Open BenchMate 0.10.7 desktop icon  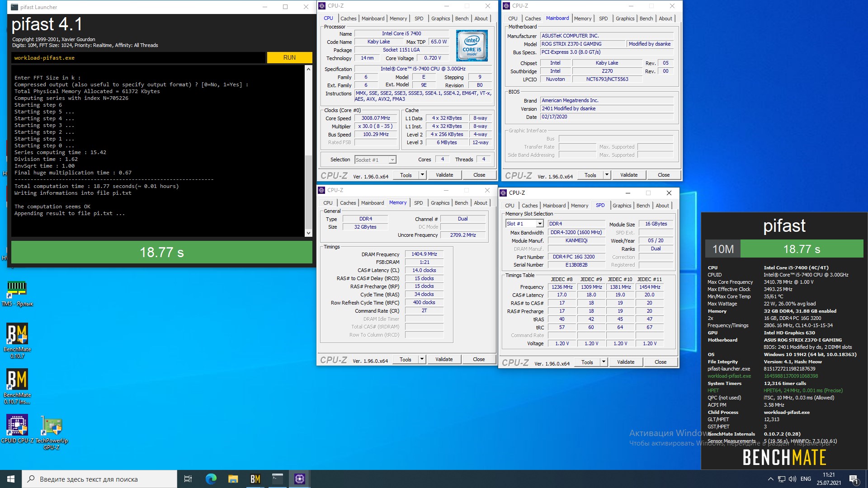tap(17, 340)
